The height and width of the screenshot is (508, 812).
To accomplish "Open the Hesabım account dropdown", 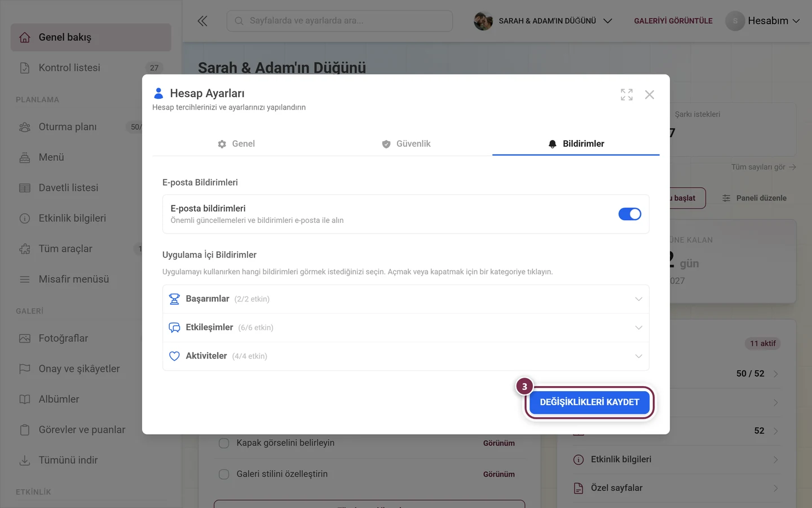I will [x=762, y=21].
